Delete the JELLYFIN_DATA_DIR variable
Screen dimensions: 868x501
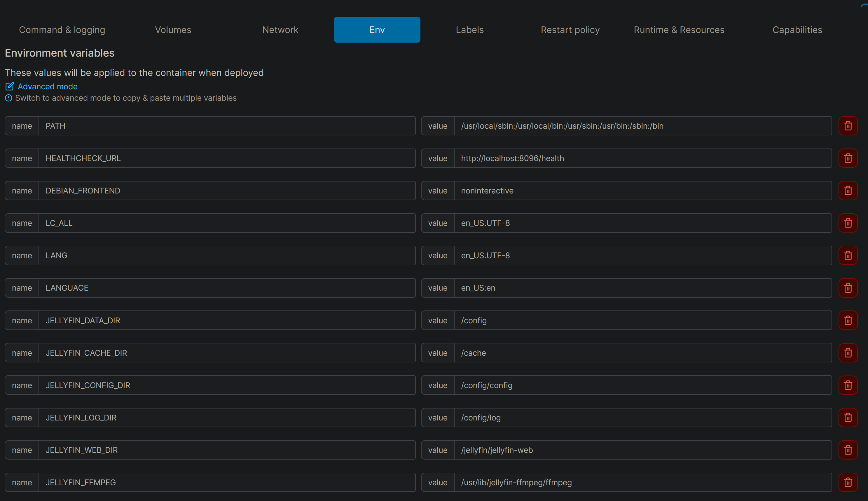pyautogui.click(x=848, y=320)
